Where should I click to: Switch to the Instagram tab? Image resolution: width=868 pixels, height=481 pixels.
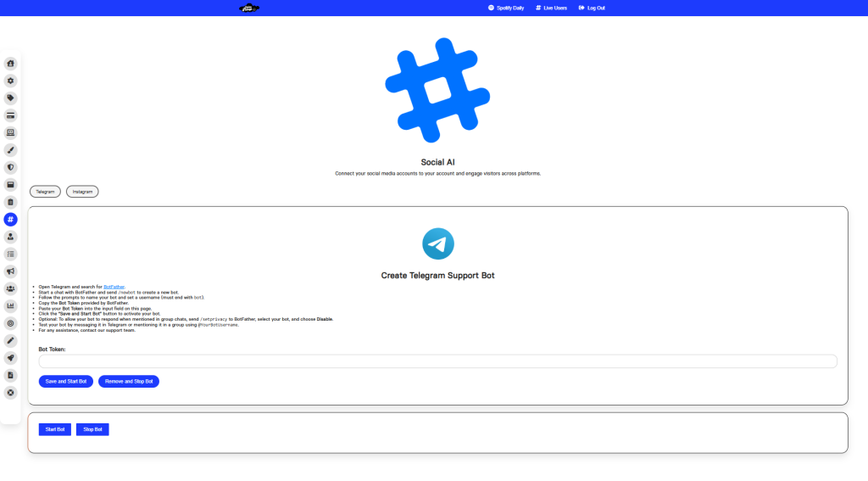coord(82,192)
